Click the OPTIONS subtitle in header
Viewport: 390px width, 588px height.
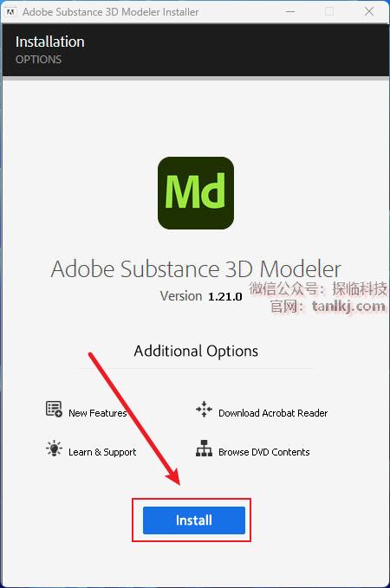tap(38, 60)
